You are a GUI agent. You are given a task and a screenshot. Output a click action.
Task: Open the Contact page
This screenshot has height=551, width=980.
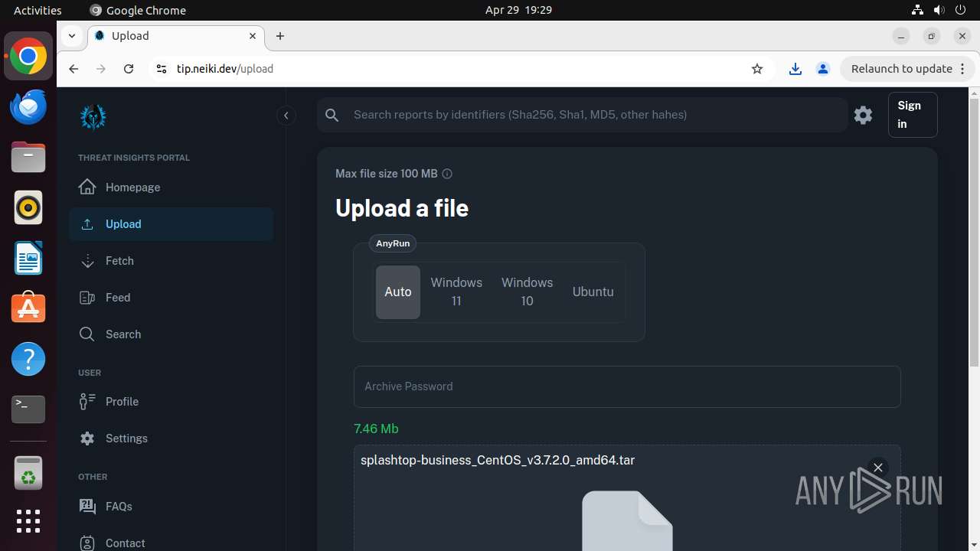point(171,543)
